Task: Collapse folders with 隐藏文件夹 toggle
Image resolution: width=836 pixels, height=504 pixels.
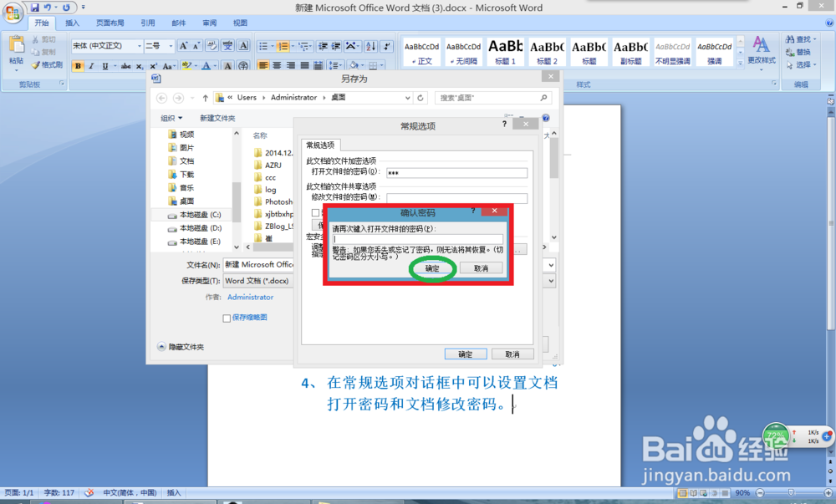Action: (181, 347)
